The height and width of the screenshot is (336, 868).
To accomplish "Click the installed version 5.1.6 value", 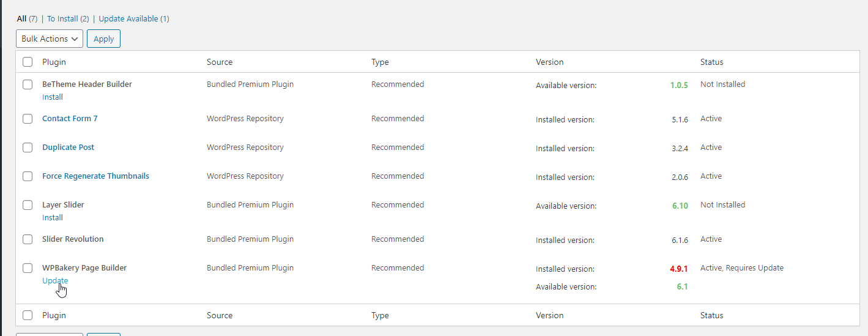I will [x=680, y=119].
